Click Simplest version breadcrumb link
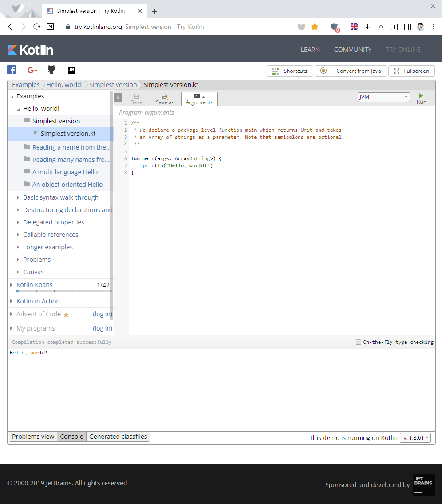 113,85
